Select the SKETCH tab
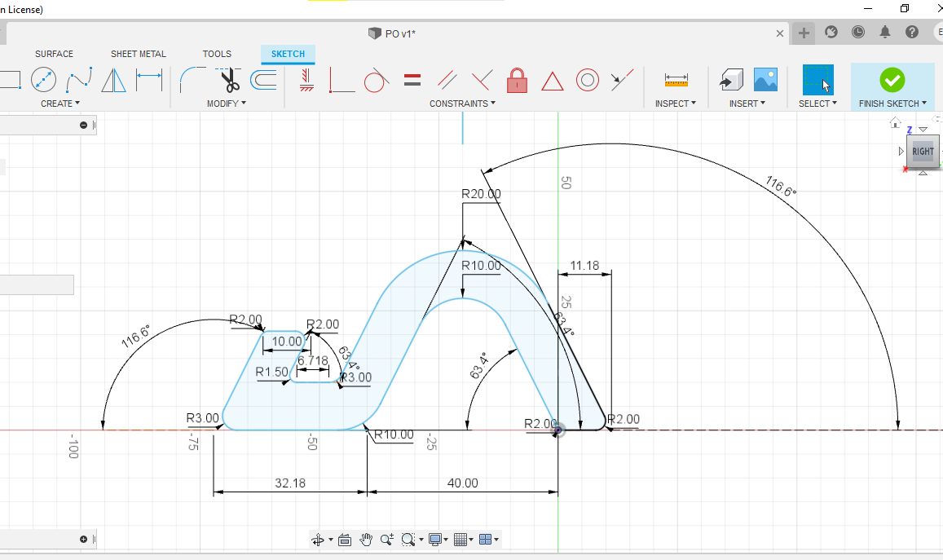943x560 pixels. coord(288,54)
